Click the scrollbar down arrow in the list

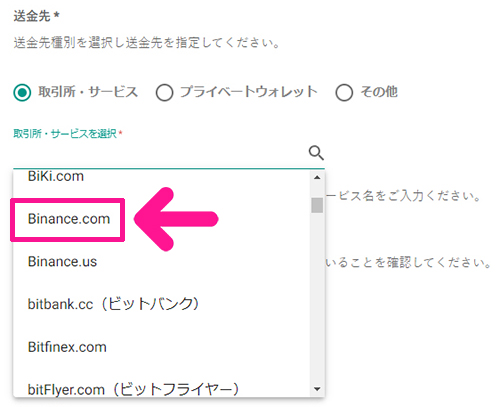click(317, 389)
